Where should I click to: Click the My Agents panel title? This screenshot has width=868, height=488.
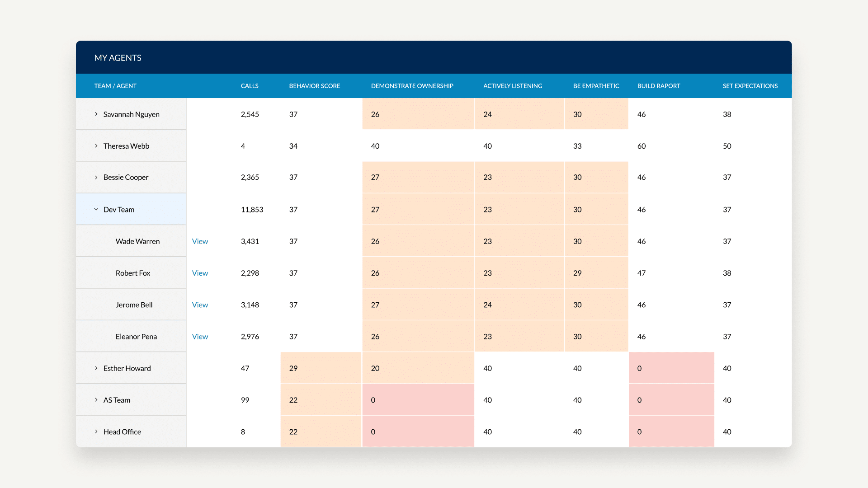[118, 58]
